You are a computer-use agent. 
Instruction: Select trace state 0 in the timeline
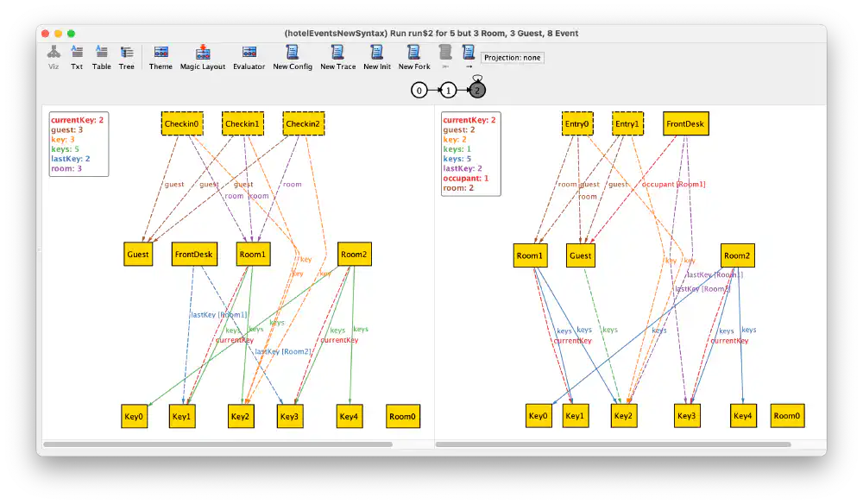(x=419, y=89)
